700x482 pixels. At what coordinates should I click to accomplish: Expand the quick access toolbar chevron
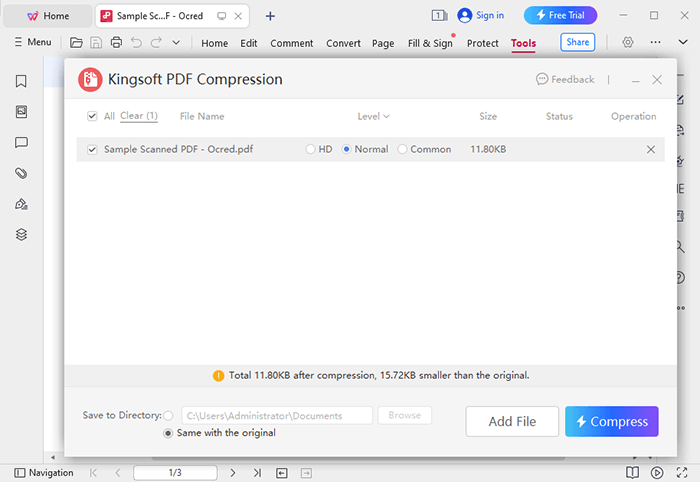click(176, 43)
